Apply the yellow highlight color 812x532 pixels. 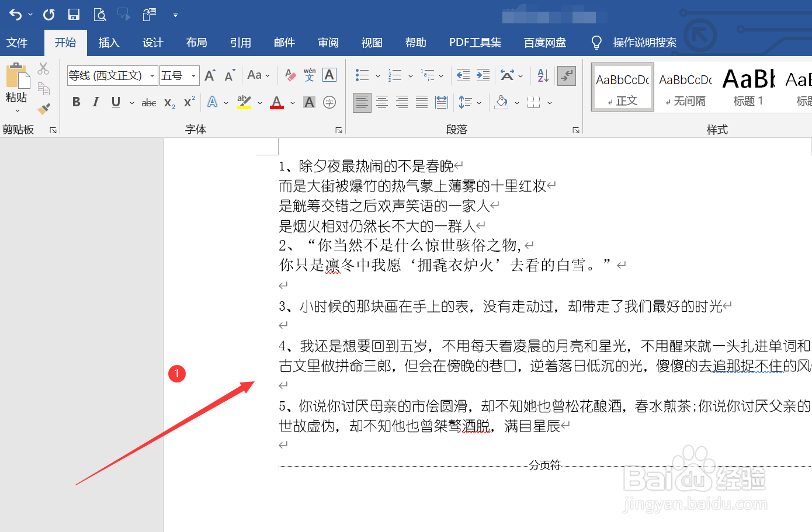click(244, 102)
